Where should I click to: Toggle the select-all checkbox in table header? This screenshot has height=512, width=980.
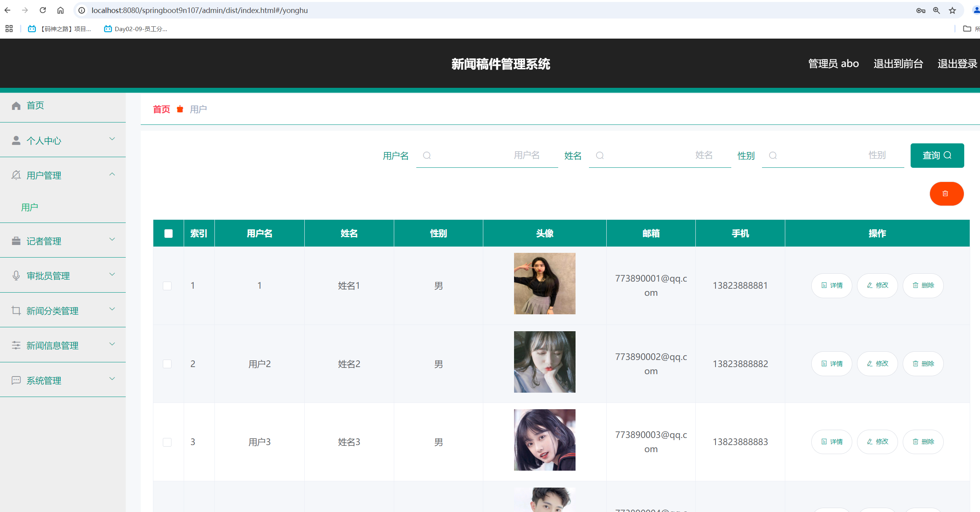click(x=168, y=233)
